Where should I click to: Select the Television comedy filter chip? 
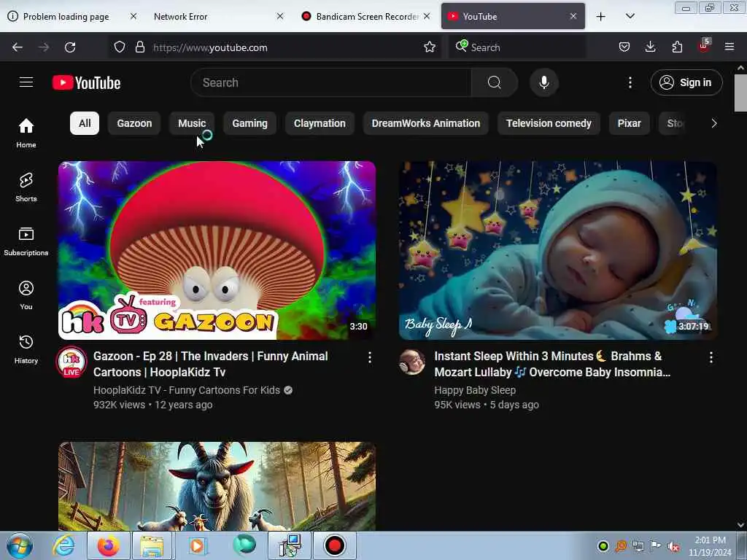pyautogui.click(x=549, y=123)
